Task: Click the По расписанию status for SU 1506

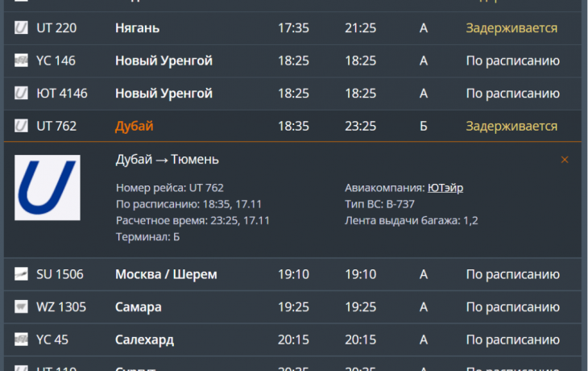Action: (x=512, y=274)
